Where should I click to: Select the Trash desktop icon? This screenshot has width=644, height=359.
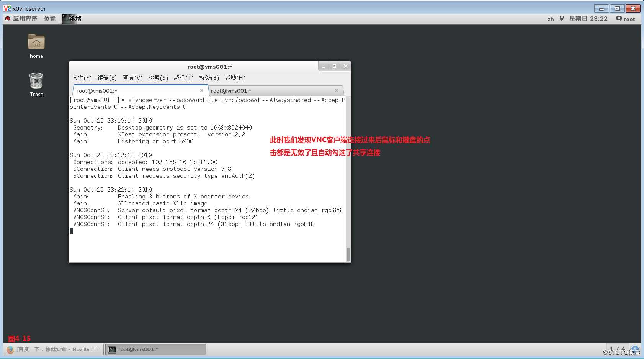[x=36, y=85]
